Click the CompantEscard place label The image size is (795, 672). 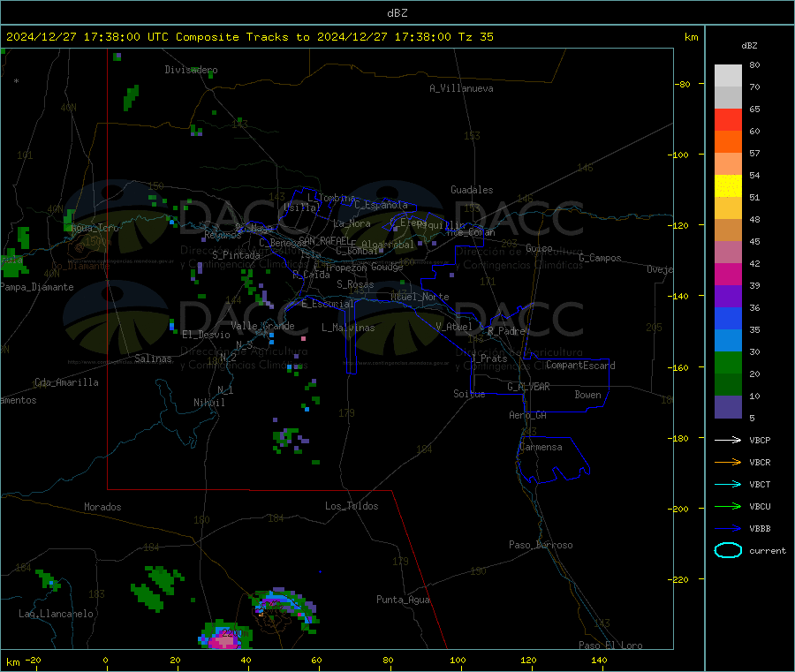tap(580, 366)
